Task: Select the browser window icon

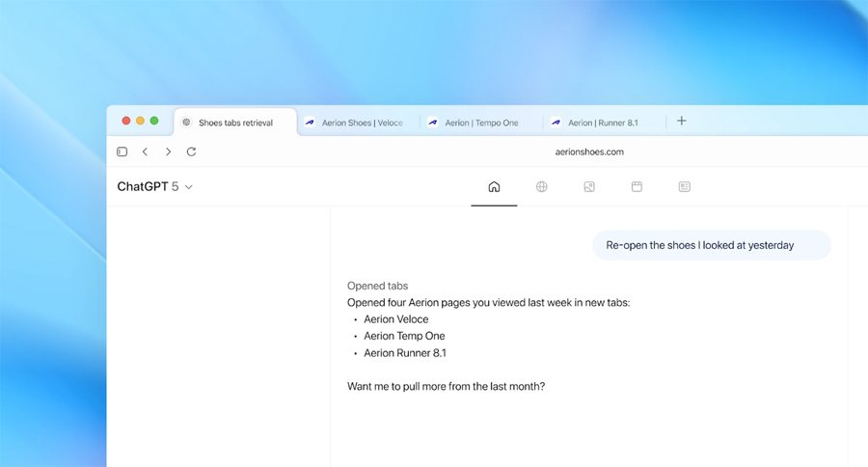Action: tap(637, 186)
